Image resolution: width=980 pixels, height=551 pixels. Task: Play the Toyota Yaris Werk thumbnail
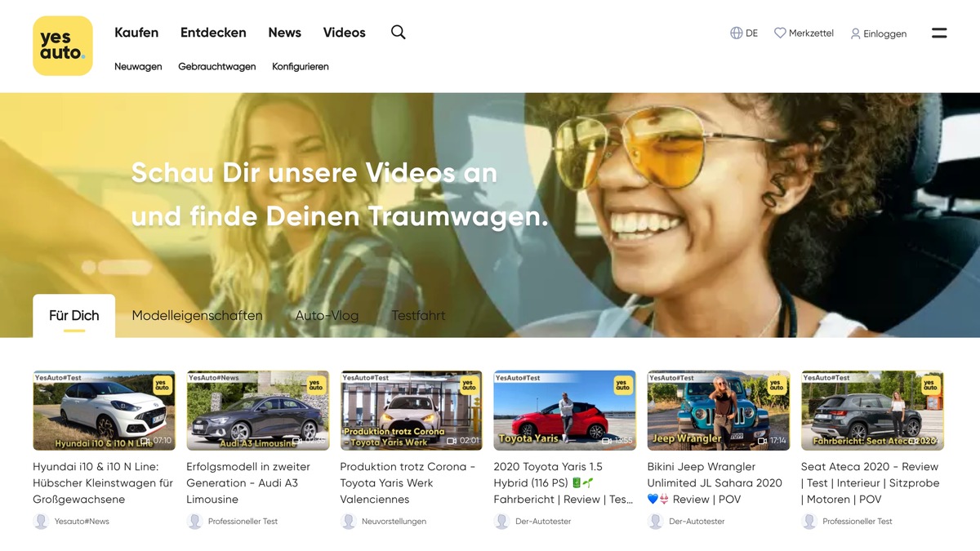(x=411, y=411)
